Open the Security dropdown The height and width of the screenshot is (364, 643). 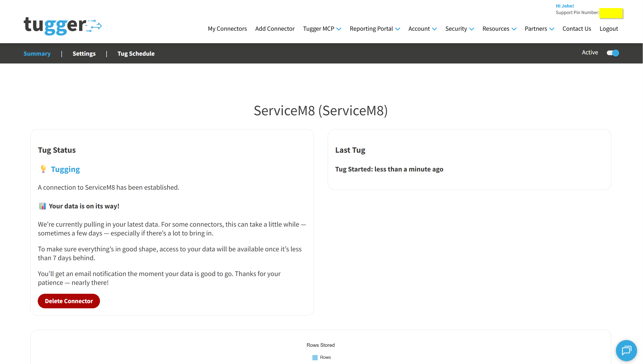point(460,29)
